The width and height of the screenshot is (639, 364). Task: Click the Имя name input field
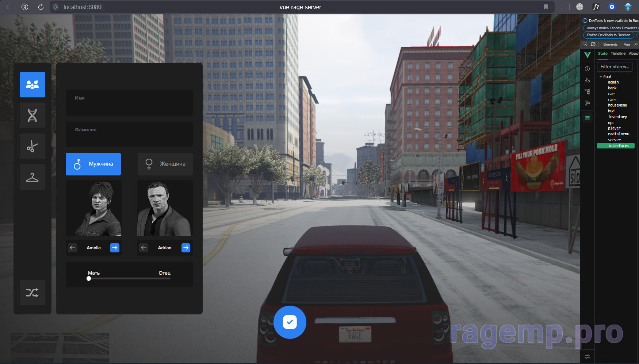[129, 103]
